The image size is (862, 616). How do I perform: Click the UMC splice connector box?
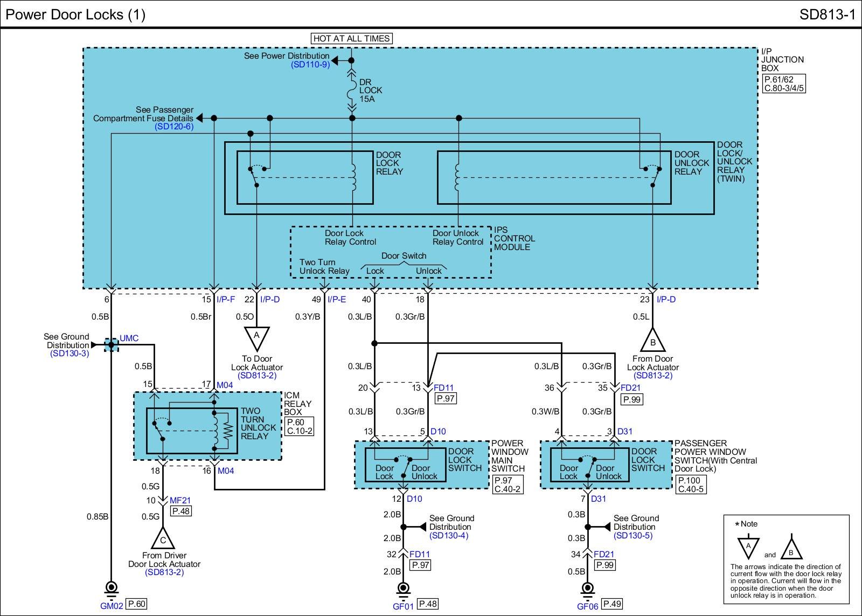click(111, 345)
